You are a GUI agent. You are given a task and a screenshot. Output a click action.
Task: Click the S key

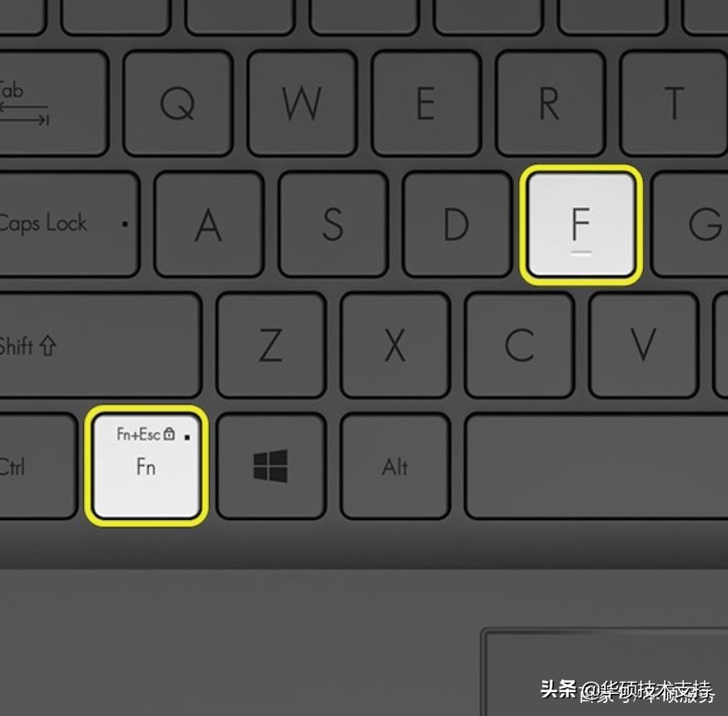coord(333,224)
